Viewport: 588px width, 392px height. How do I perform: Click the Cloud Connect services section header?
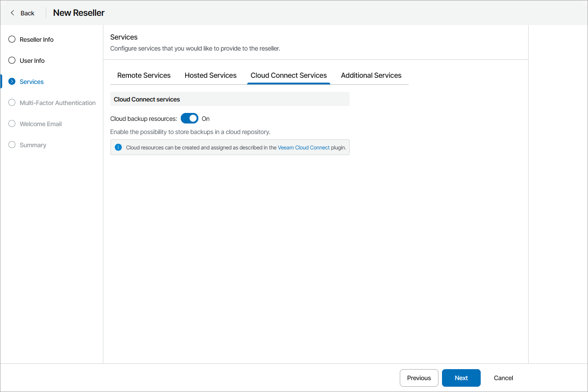tap(146, 99)
